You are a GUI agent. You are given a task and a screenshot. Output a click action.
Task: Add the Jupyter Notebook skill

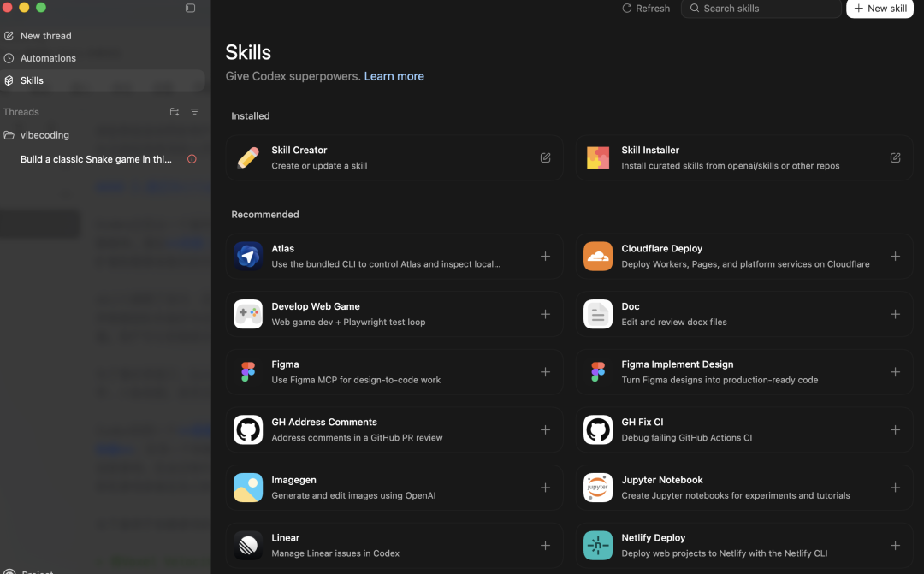tap(896, 488)
